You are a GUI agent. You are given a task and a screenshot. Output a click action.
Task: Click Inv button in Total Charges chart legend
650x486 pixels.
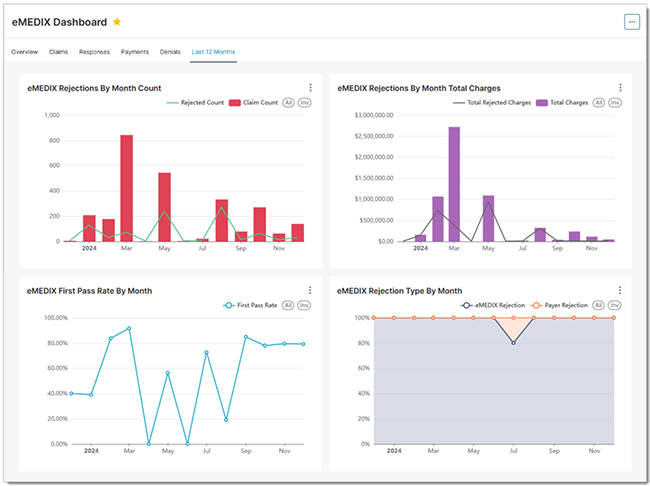click(615, 102)
